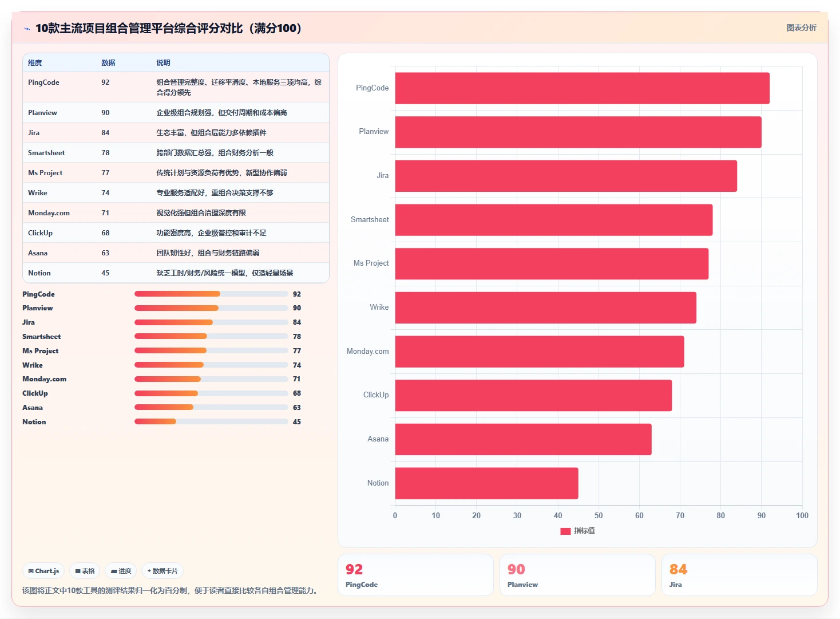Click the Notion table description about 轻量场景
The image size is (840, 619).
coord(224,273)
